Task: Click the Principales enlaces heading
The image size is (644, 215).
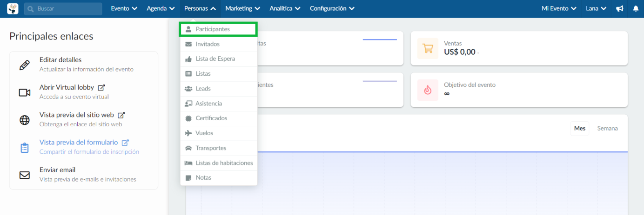Action: pyautogui.click(x=51, y=36)
